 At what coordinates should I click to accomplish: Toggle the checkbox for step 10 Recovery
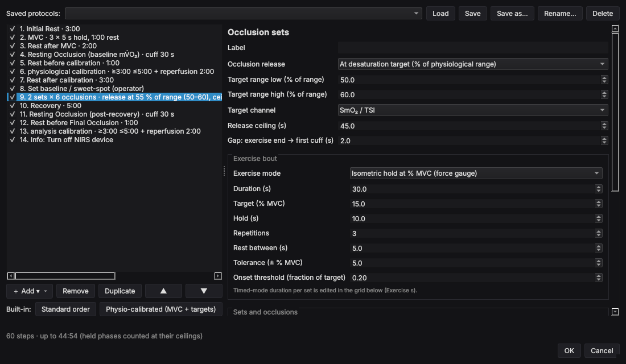point(13,106)
